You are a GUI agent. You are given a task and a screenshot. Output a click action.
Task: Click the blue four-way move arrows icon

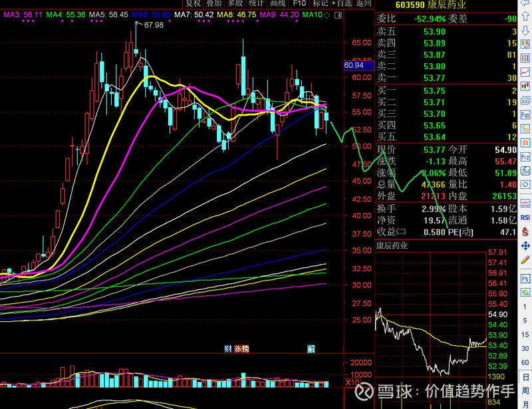pyautogui.click(x=525, y=246)
